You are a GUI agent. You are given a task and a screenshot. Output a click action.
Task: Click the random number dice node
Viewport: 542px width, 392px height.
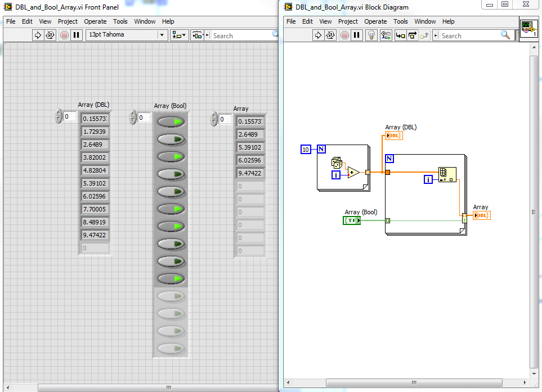pyautogui.click(x=337, y=163)
